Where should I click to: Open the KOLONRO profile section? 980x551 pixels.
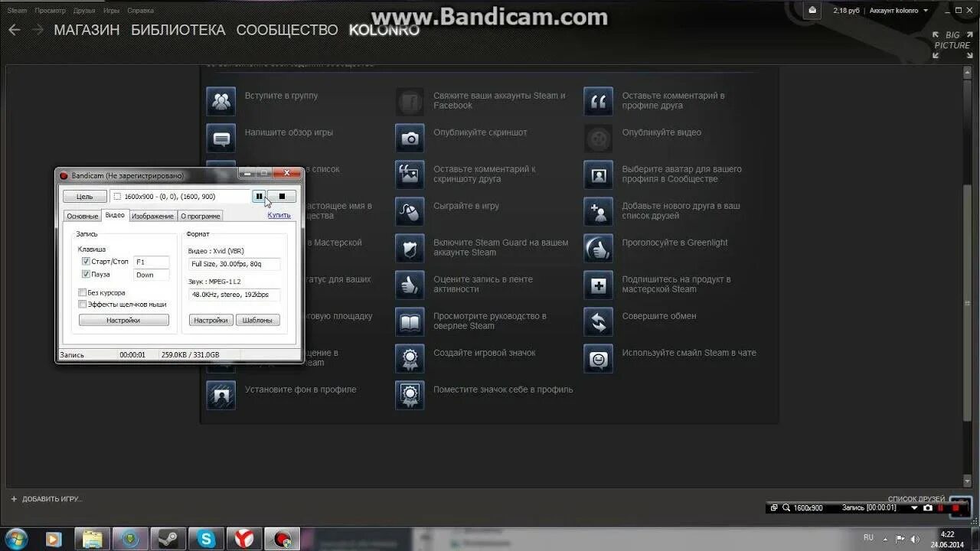384,30
